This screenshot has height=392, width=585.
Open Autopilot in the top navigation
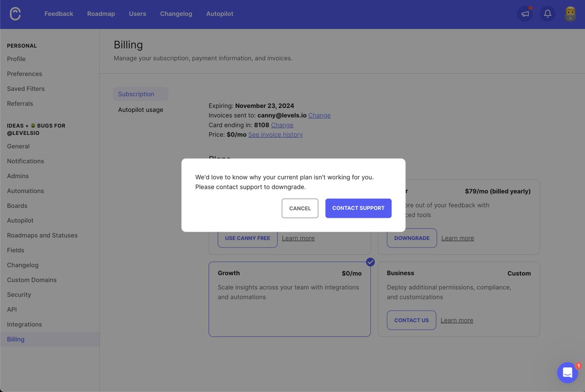point(220,14)
